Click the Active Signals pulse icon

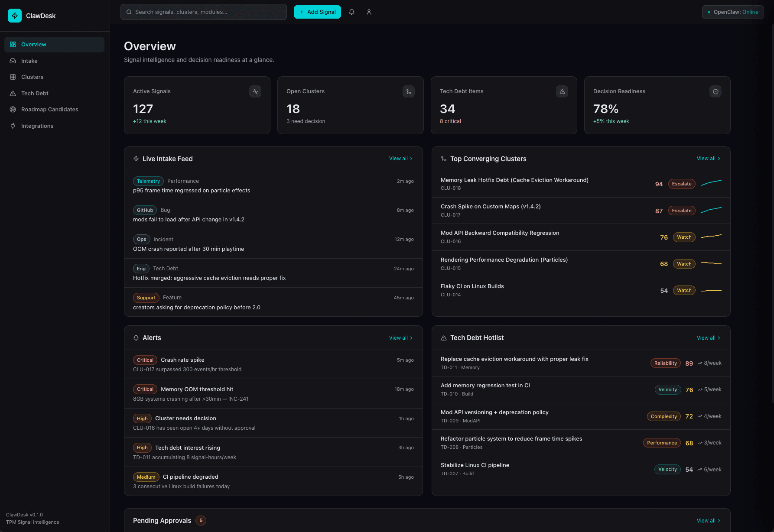pos(255,91)
